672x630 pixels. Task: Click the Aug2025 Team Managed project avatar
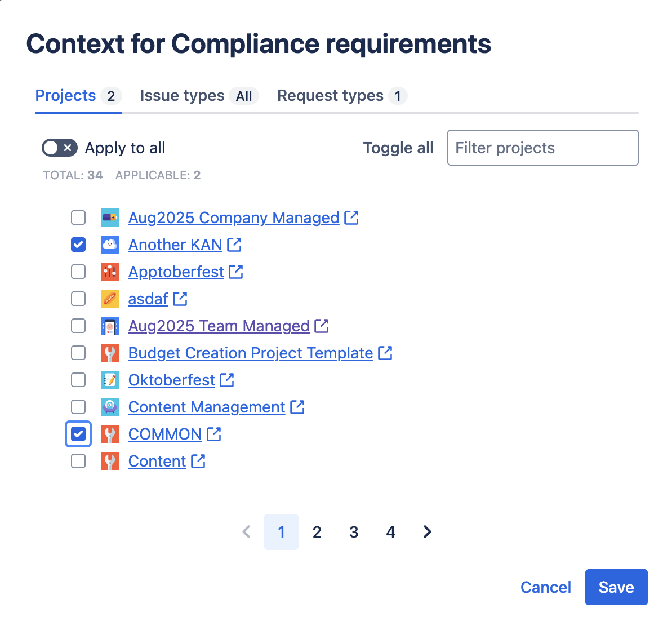tap(110, 326)
